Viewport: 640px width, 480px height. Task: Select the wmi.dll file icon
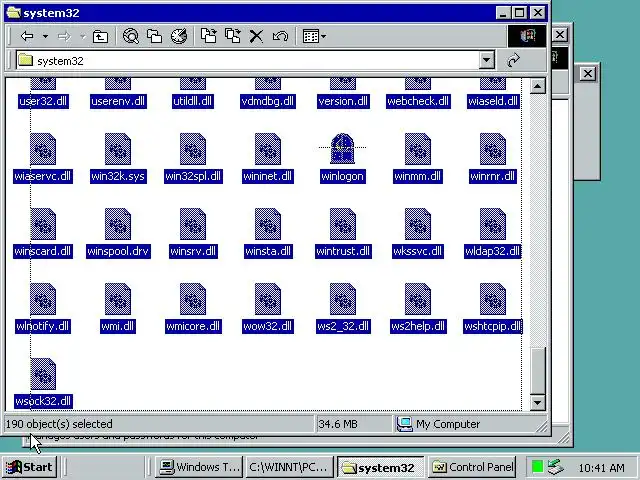[118, 299]
